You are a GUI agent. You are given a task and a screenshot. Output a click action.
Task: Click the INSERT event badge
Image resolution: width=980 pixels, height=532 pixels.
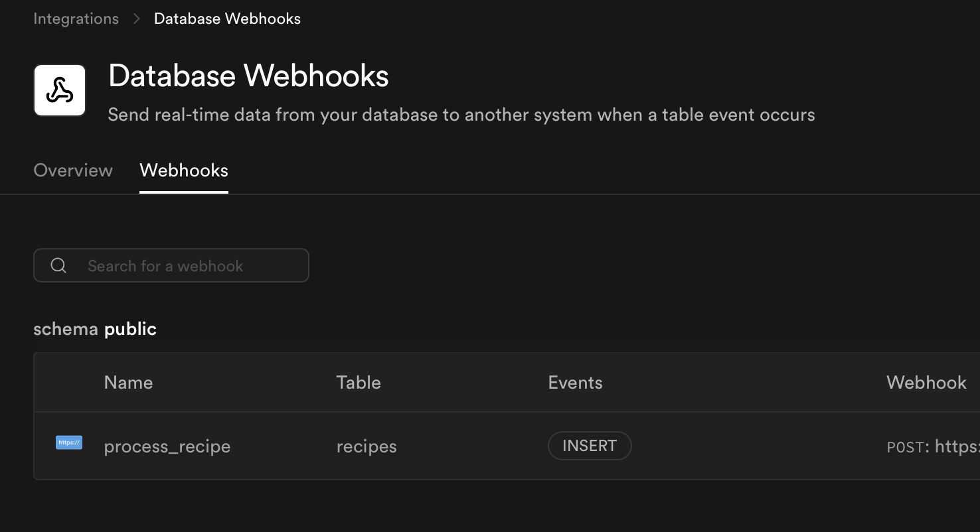[x=590, y=446]
